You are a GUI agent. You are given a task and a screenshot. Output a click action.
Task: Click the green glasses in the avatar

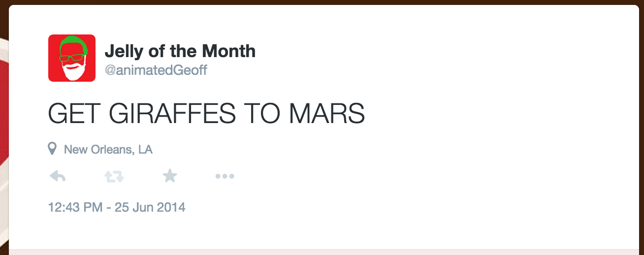[72, 58]
